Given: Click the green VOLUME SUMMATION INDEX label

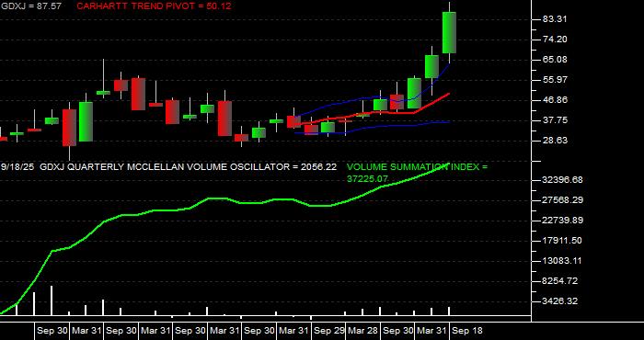Looking at the screenshot, I should click(417, 167).
